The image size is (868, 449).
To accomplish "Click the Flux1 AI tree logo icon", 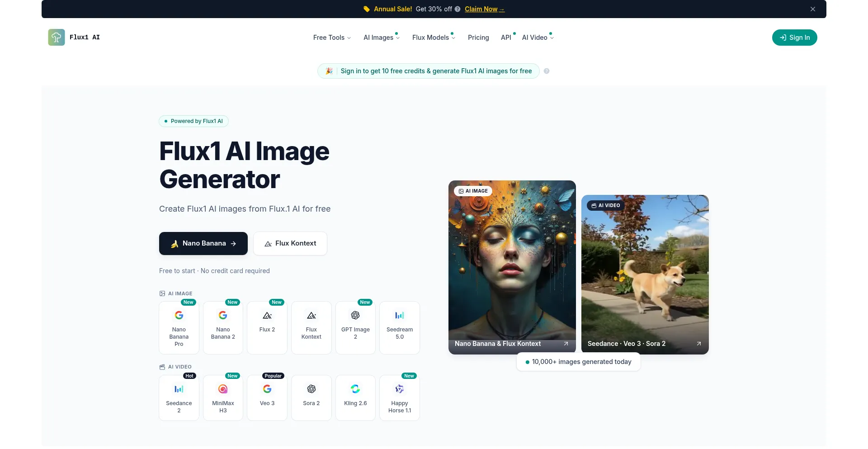I will (57, 37).
